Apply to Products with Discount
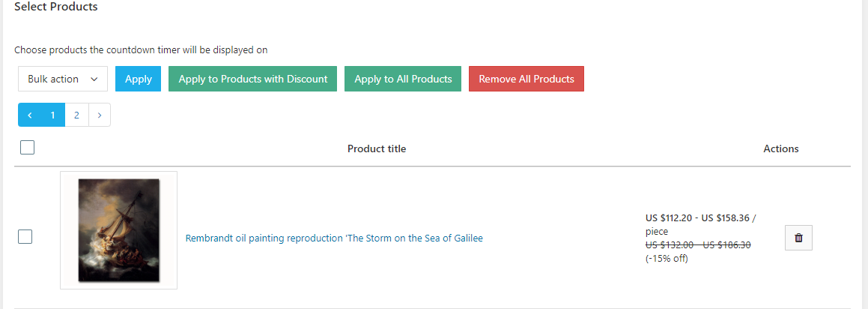 pyautogui.click(x=252, y=79)
